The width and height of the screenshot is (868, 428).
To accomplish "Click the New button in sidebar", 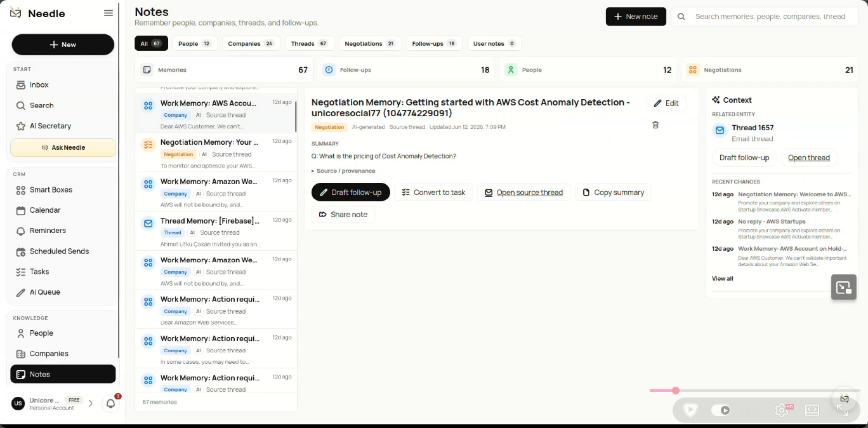I will click(x=63, y=44).
